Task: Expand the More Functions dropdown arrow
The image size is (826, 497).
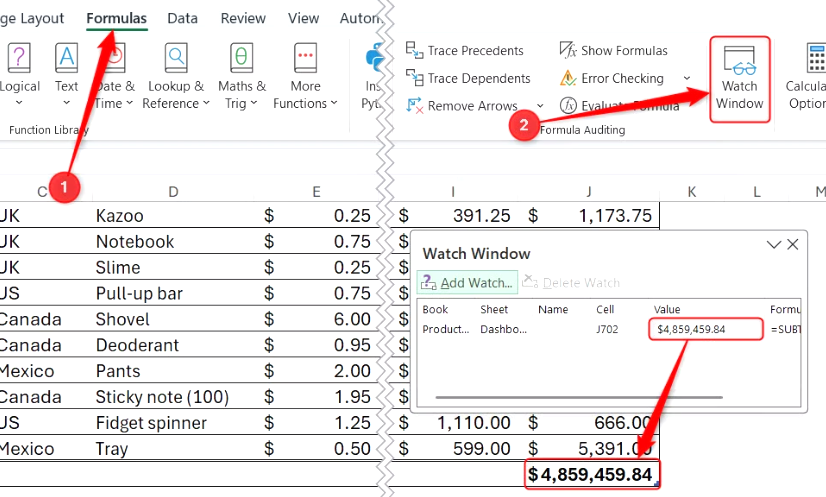Action: pos(334,103)
